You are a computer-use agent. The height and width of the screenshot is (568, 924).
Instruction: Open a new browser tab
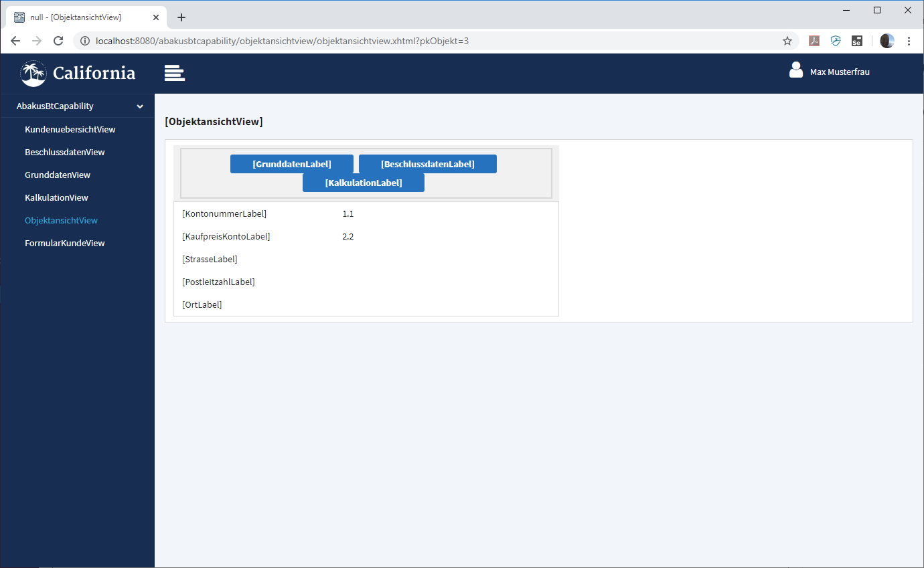pos(181,17)
